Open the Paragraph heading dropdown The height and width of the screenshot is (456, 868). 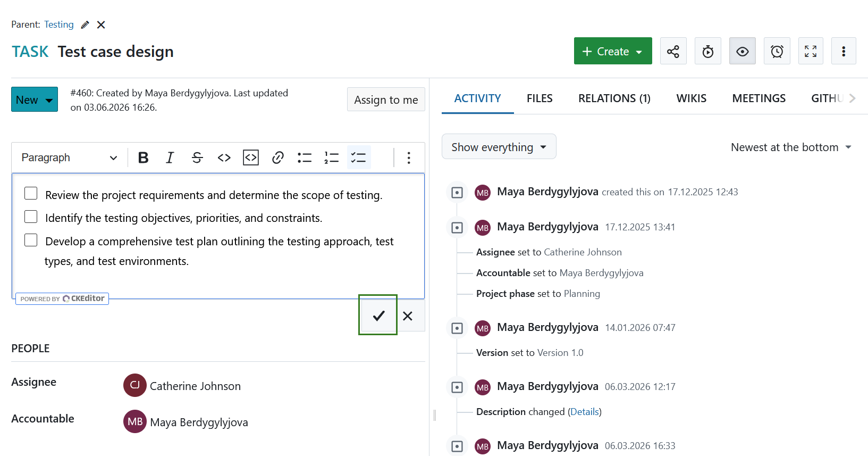click(69, 157)
